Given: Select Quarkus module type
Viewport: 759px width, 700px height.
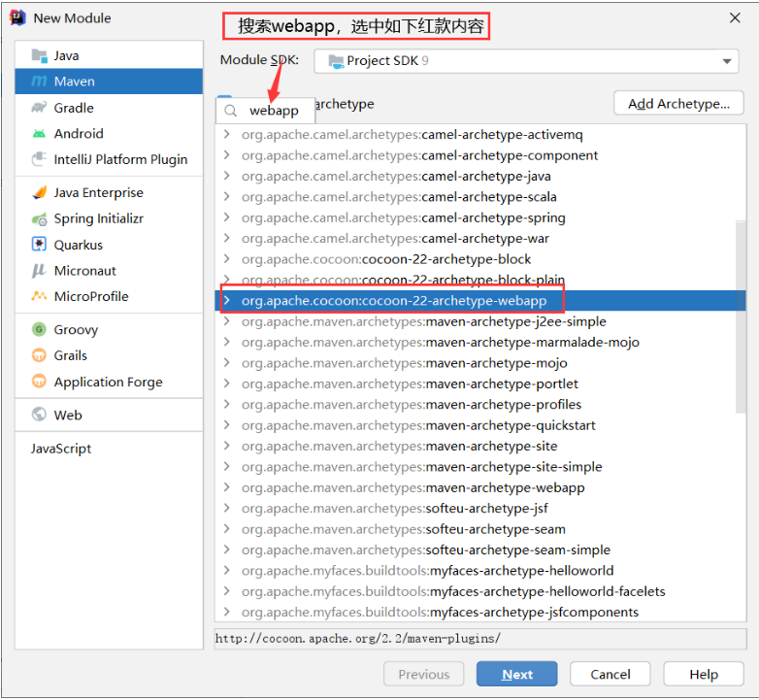Looking at the screenshot, I should coord(109,245).
